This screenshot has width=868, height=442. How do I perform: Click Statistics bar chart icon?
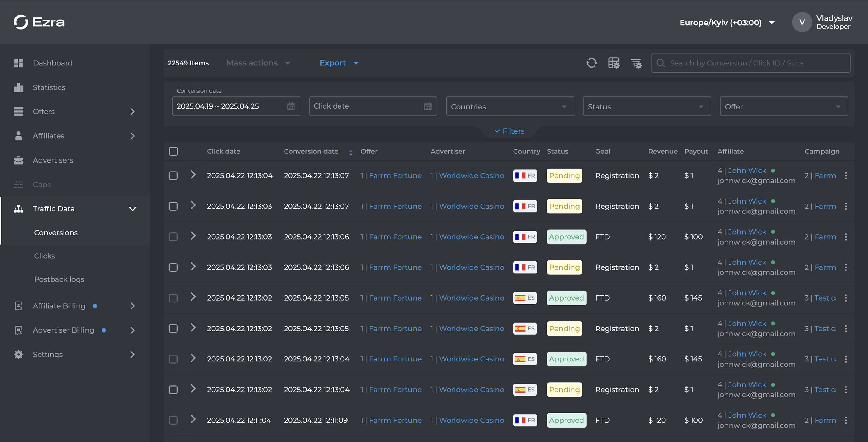(18, 87)
